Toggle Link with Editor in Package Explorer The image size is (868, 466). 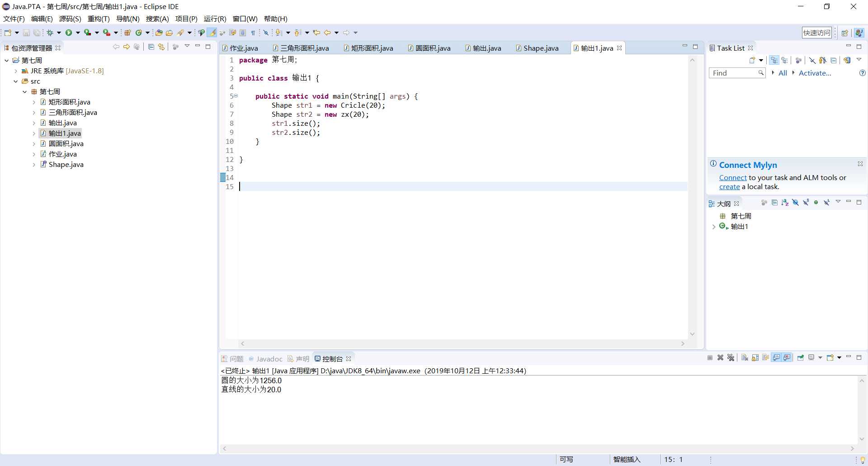[x=161, y=47]
